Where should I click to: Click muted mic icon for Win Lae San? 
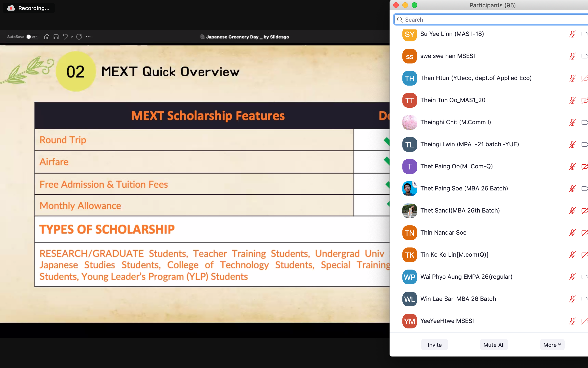tap(572, 299)
